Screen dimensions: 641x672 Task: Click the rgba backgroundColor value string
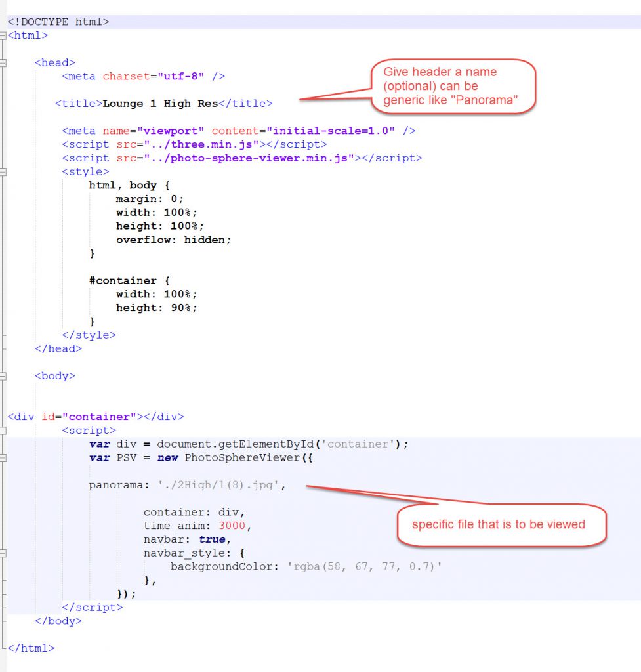(x=364, y=566)
